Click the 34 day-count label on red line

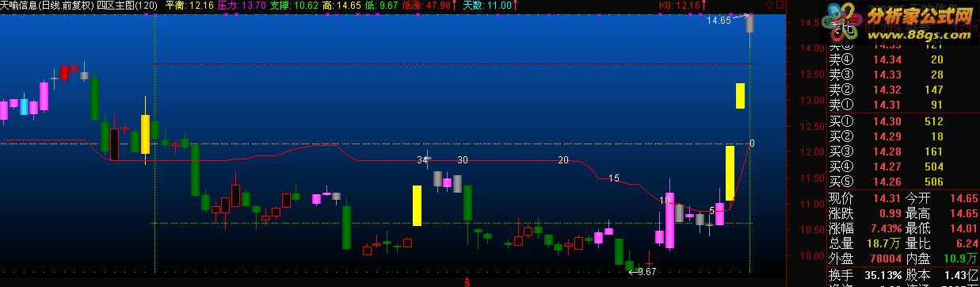tap(423, 160)
